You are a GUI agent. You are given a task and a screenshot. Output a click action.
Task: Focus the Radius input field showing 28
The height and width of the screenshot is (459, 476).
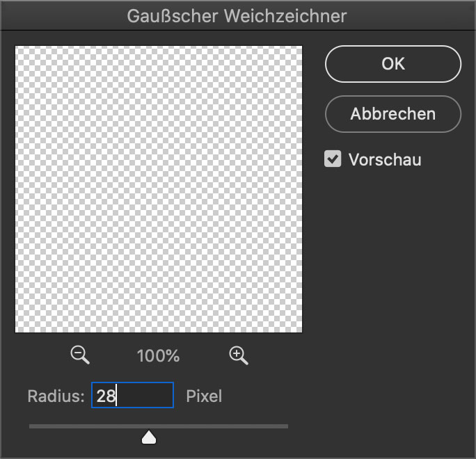133,395
